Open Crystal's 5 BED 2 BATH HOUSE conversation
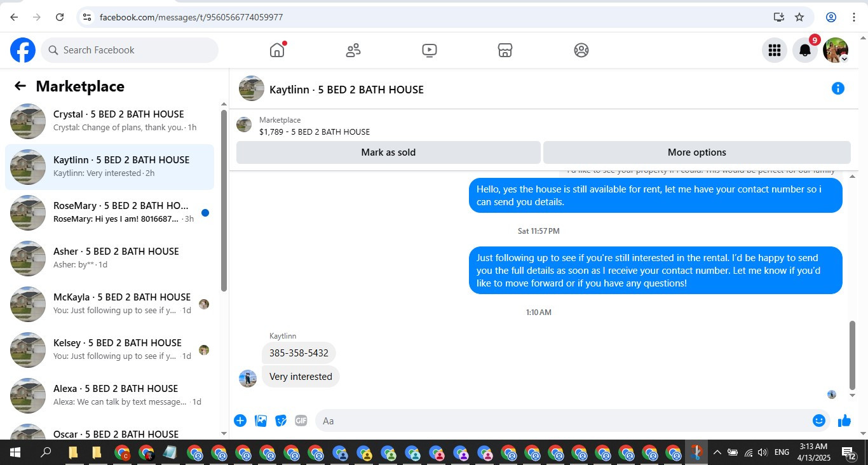The image size is (868, 465). click(109, 121)
